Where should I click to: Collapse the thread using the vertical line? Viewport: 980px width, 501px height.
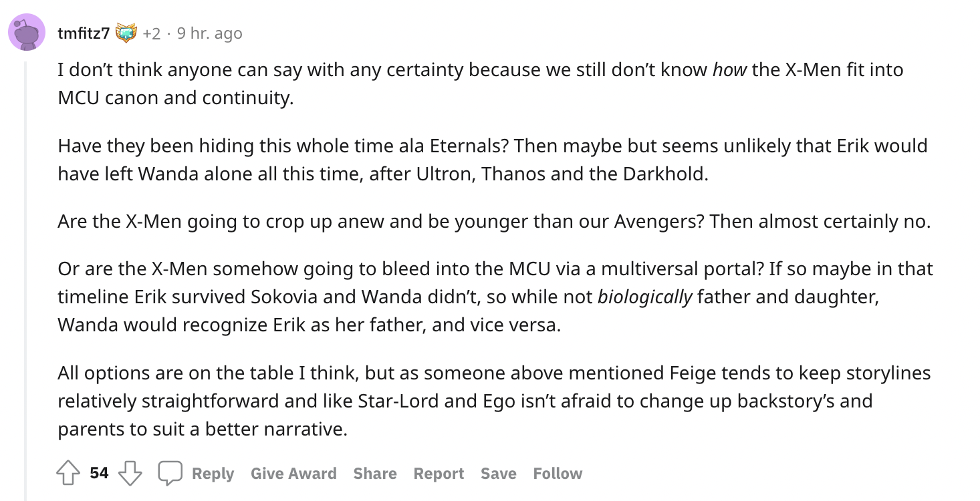26,281
